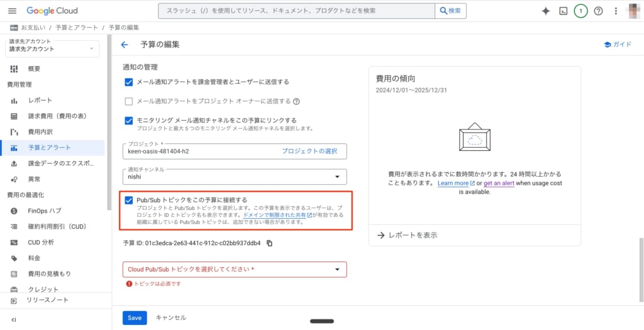Open the get an alert link
This screenshot has height=330, width=644.
(x=499, y=184)
